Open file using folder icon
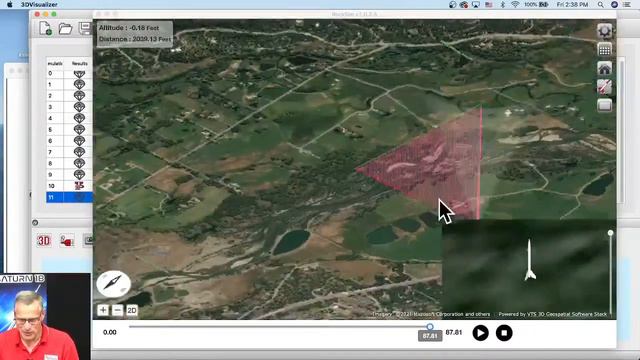The width and height of the screenshot is (640, 360). click(65, 29)
